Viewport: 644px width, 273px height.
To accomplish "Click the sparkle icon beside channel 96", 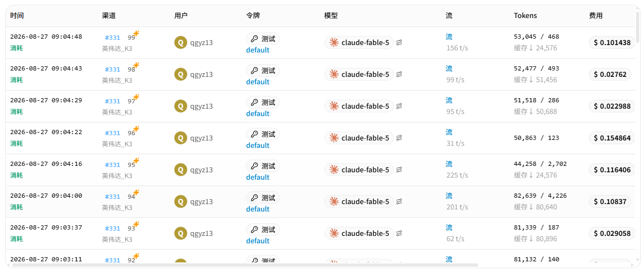I will click(136, 129).
